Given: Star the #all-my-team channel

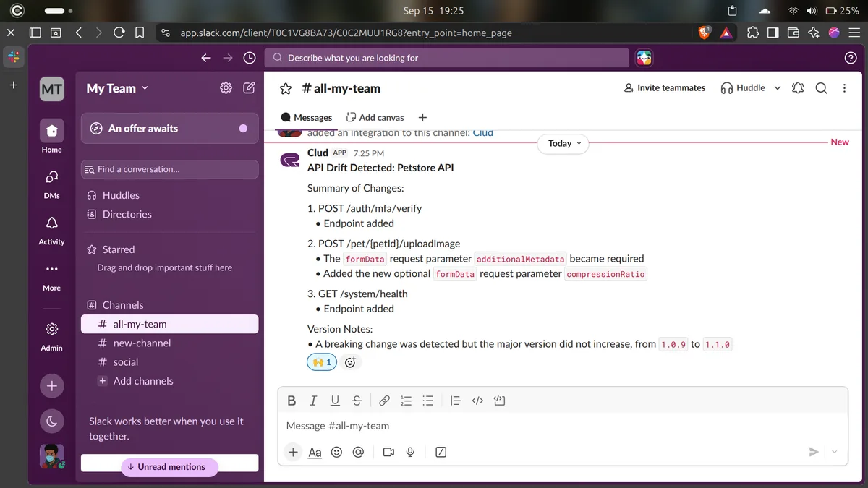Looking at the screenshot, I should (x=286, y=88).
